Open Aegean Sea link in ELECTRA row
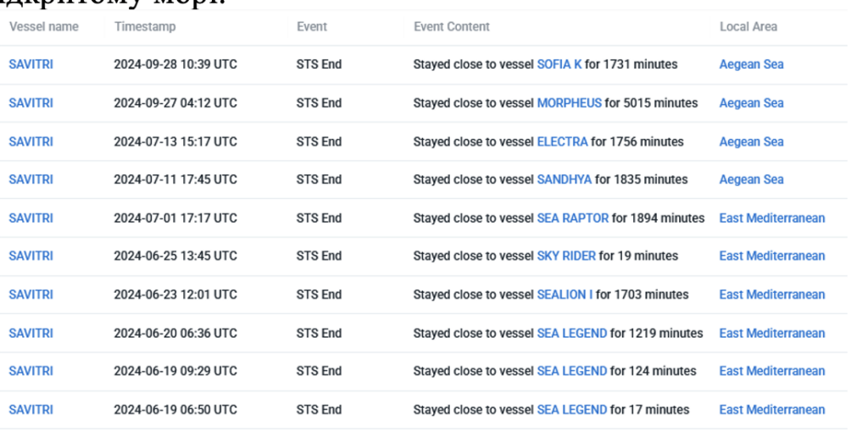Image resolution: width=868 pixels, height=442 pixels. click(x=751, y=141)
